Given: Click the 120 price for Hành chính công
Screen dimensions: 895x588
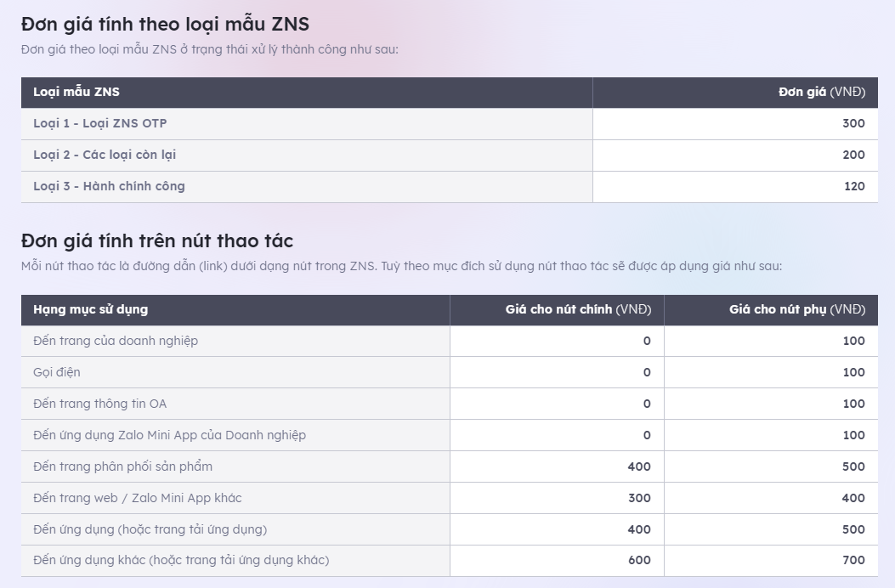Looking at the screenshot, I should click(x=854, y=186).
